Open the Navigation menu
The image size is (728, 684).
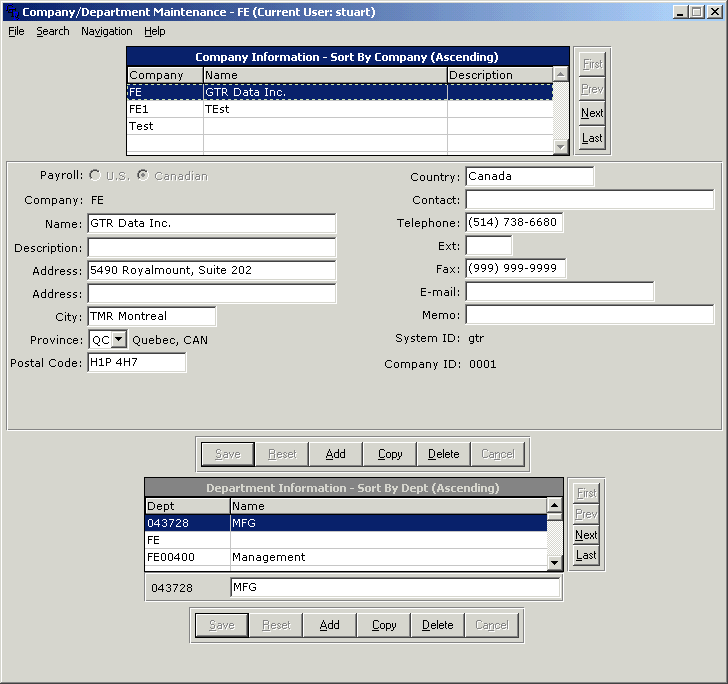[106, 31]
